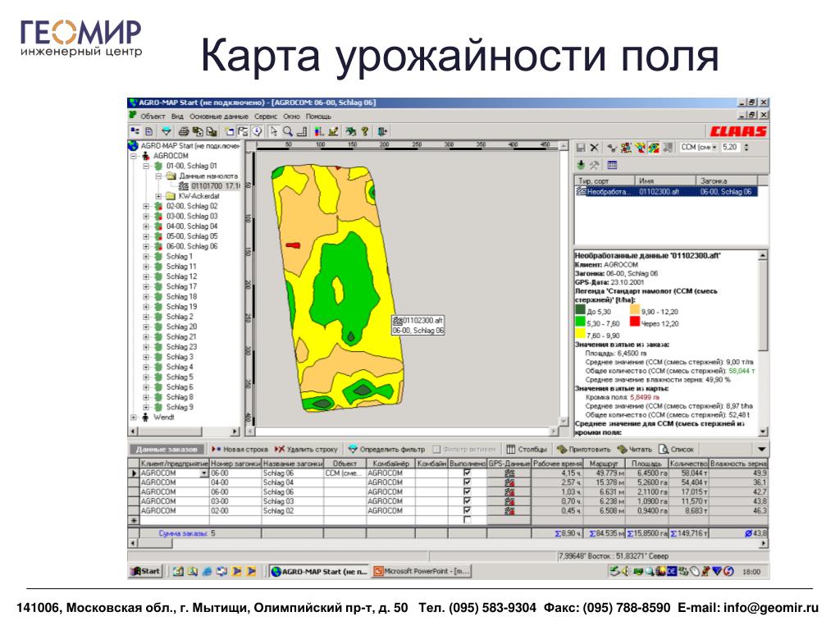Click the blue table grid icon
This screenshot has width=840, height=630.
point(612,165)
